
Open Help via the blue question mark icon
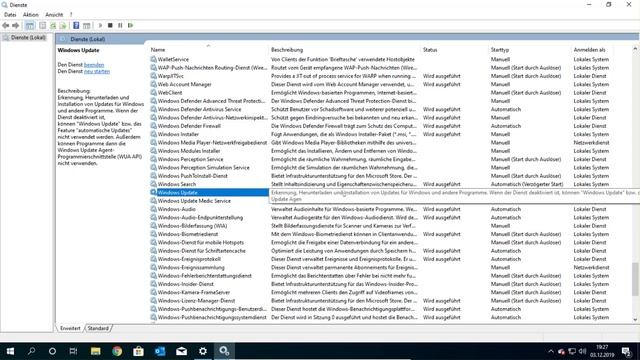[x=76, y=25]
